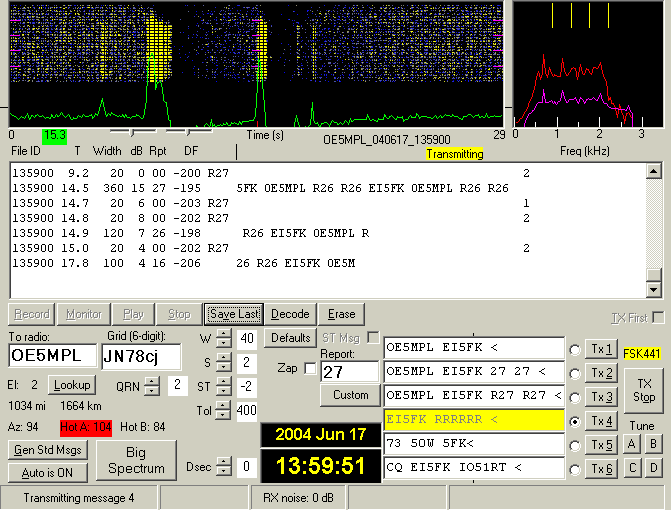This screenshot has width=671, height=510.
Task: Select the radio button beside Tx1
Action: pyautogui.click(x=575, y=350)
